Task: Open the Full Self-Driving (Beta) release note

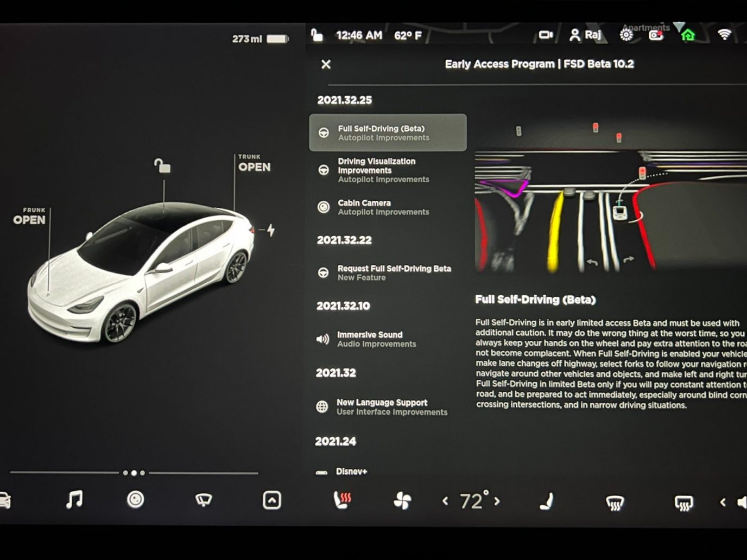Action: tap(388, 132)
